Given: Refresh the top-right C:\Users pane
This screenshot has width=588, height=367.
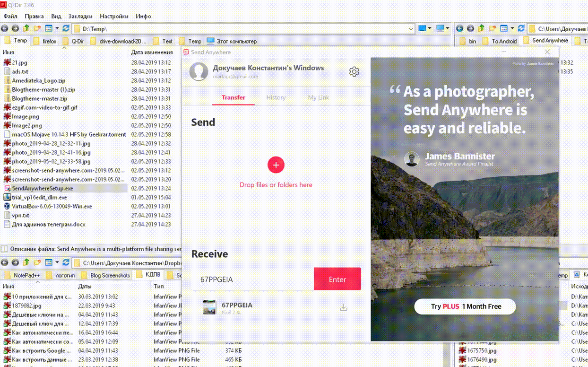Looking at the screenshot, I should pos(521,29).
